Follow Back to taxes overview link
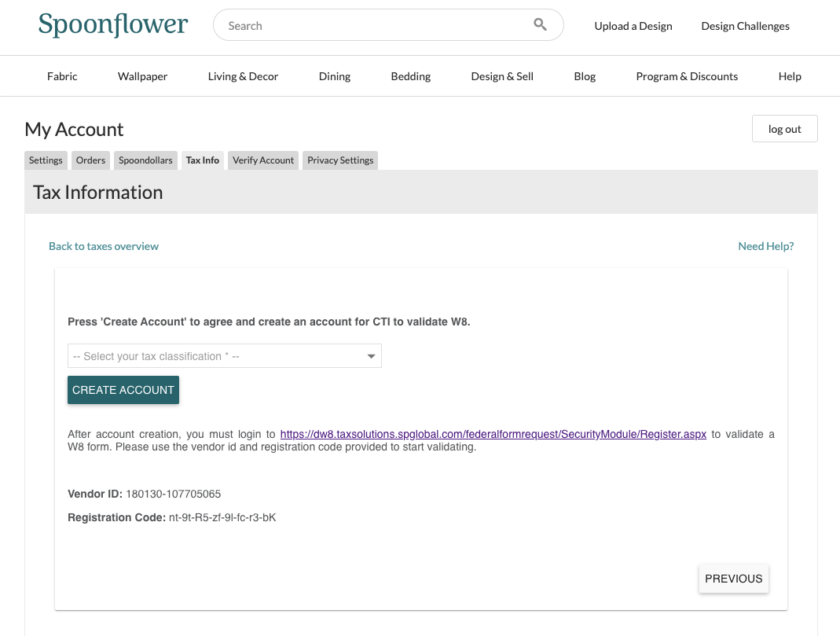The image size is (840, 636). pos(104,246)
